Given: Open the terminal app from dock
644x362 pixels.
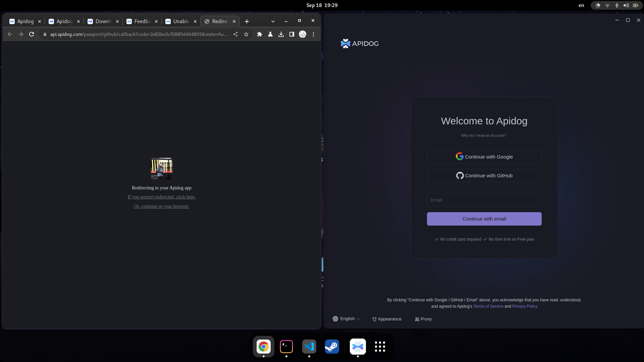Looking at the screenshot, I should 286,347.
